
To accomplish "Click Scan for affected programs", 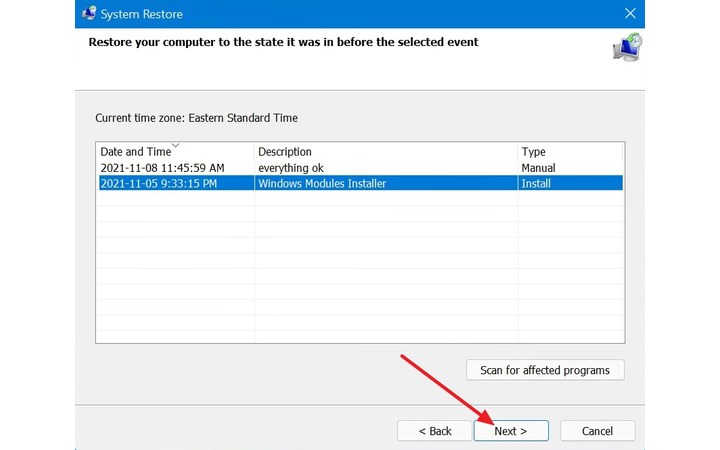I will pos(545,370).
